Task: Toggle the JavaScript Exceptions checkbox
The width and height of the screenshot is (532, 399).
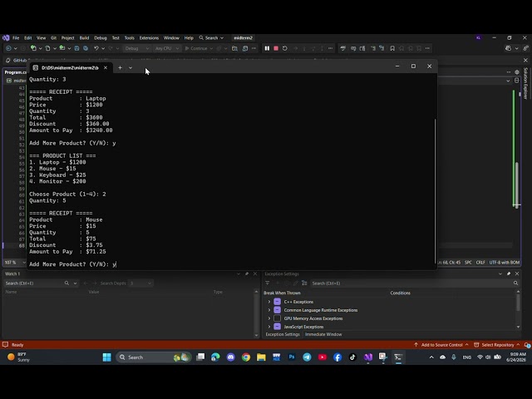Action: pos(277,327)
